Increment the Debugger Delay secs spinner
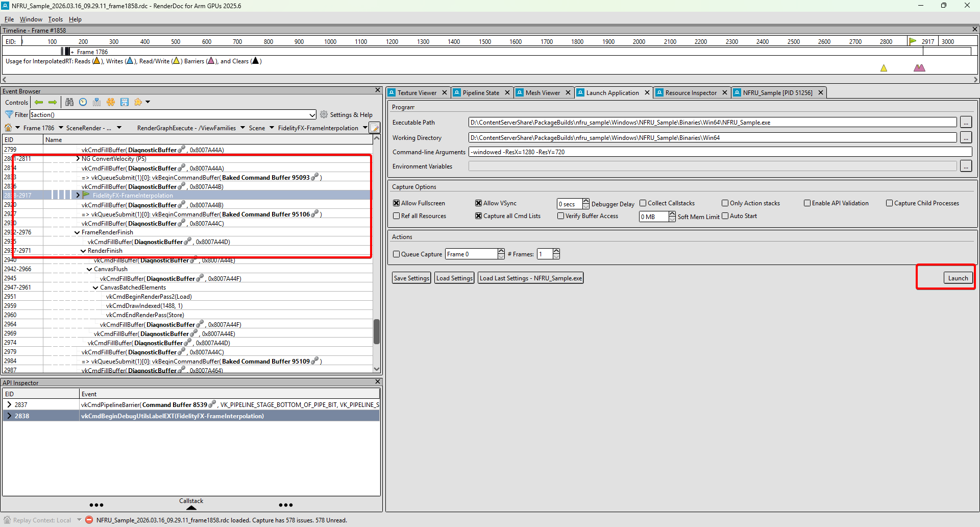This screenshot has width=980, height=527. point(585,201)
